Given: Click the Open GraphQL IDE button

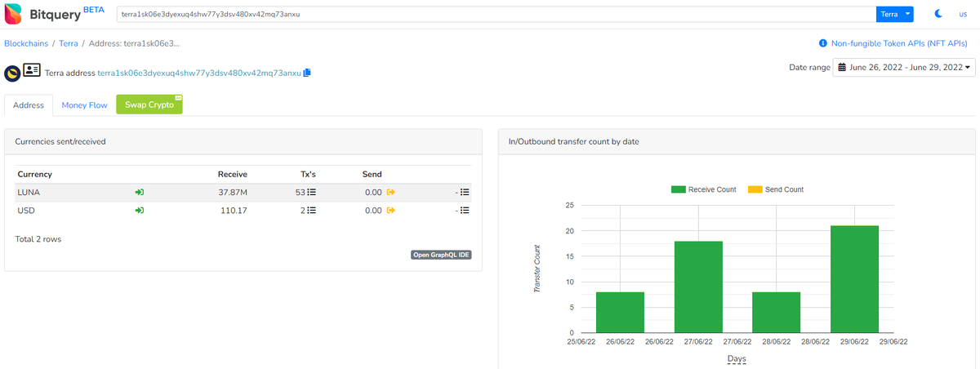Looking at the screenshot, I should click(x=441, y=255).
